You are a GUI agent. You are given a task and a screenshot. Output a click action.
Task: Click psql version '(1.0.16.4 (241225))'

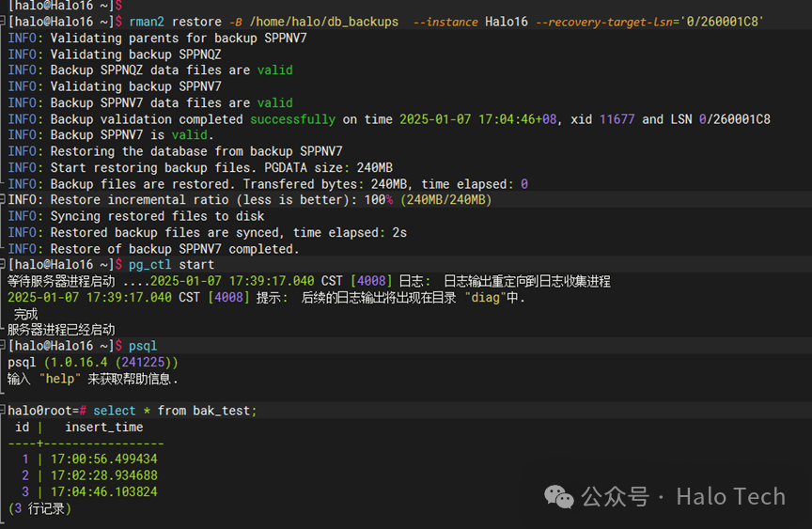tap(111, 362)
